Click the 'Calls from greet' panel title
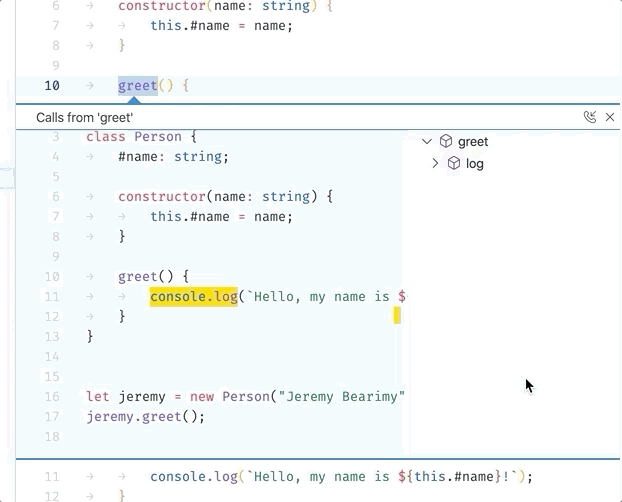This screenshot has height=502, width=622. pos(84,117)
